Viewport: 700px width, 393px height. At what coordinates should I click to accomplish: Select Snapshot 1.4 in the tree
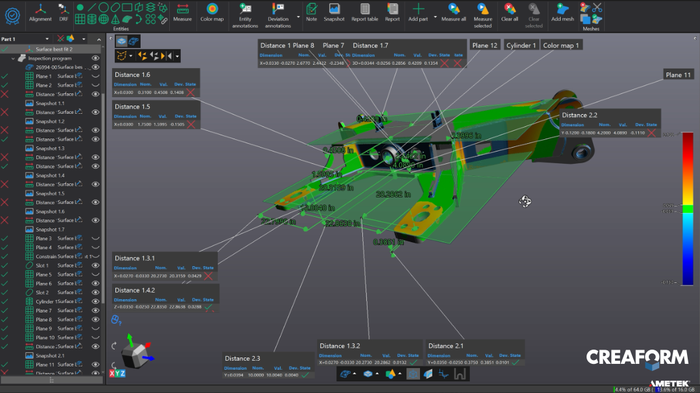click(50, 175)
